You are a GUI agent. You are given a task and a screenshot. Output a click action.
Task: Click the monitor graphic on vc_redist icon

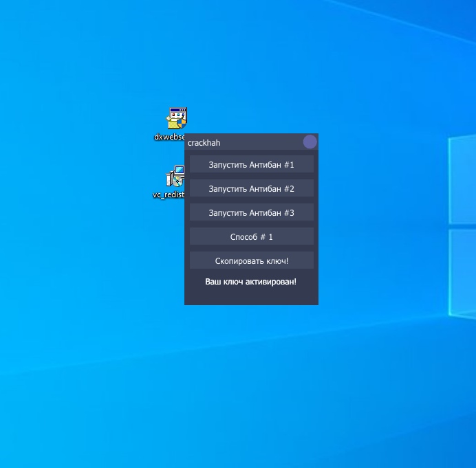click(180, 170)
